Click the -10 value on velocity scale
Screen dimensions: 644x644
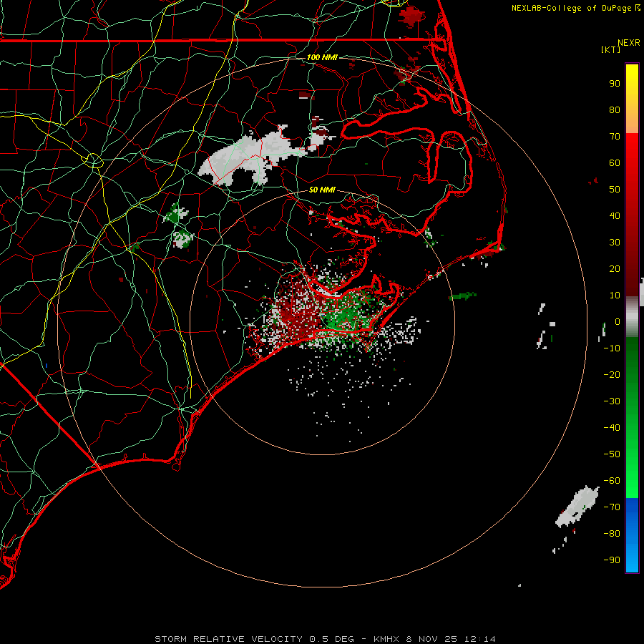click(612, 348)
